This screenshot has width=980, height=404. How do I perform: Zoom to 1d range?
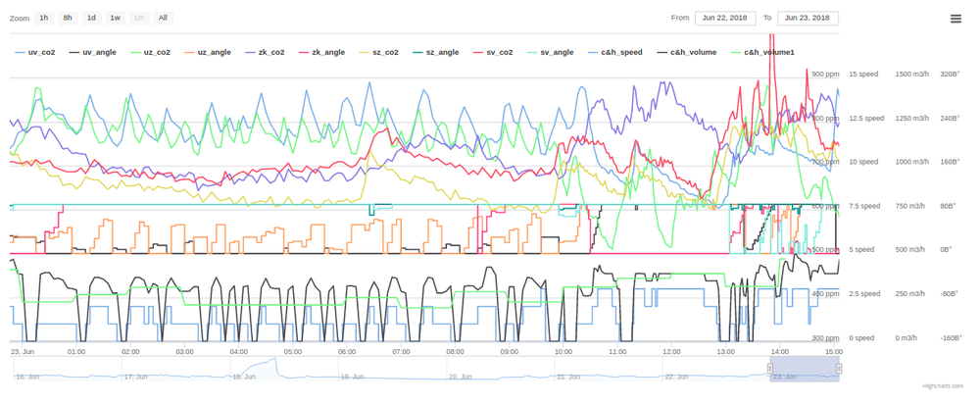(x=91, y=18)
